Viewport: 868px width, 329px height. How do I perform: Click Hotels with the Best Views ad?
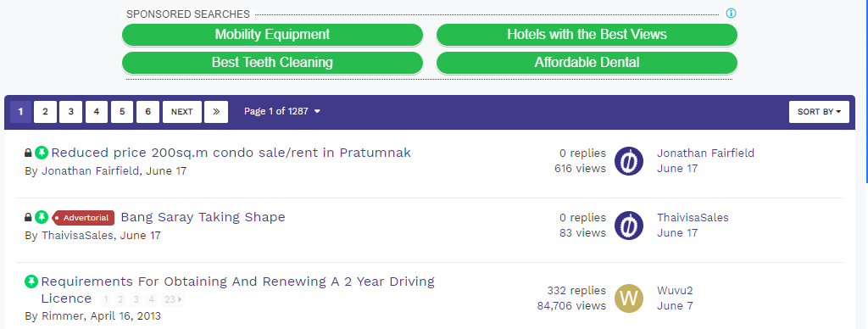pos(587,34)
